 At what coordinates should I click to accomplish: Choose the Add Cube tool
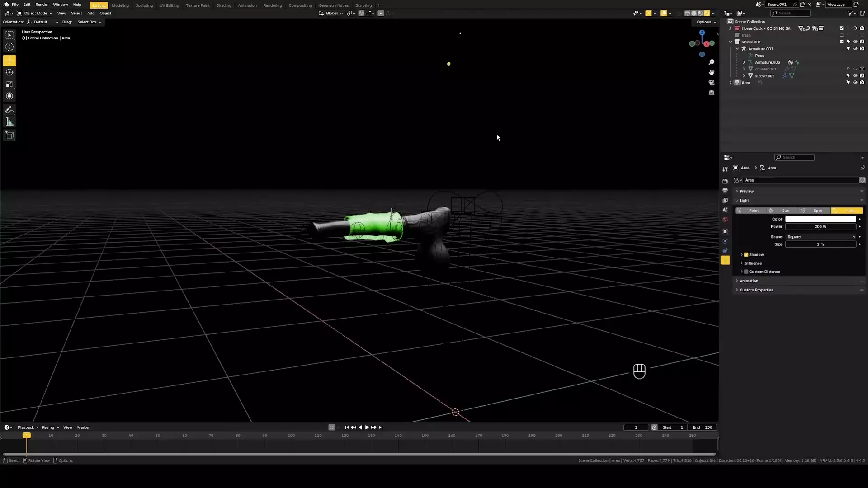tap(9, 135)
